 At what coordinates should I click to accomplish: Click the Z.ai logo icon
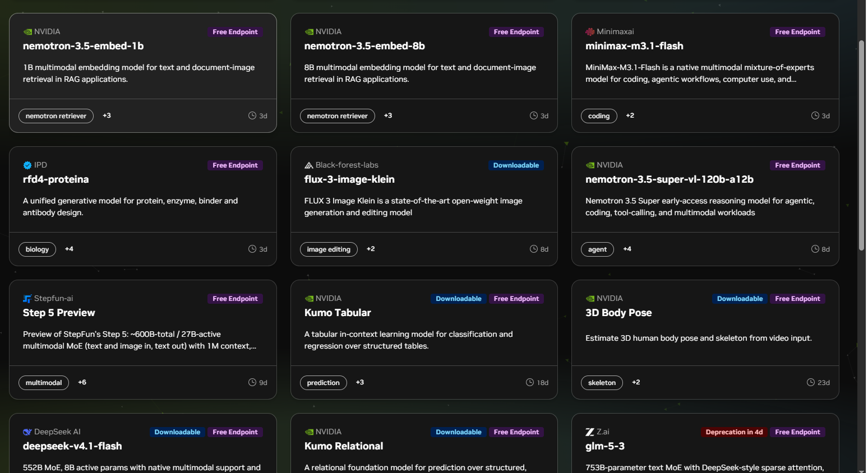point(590,432)
